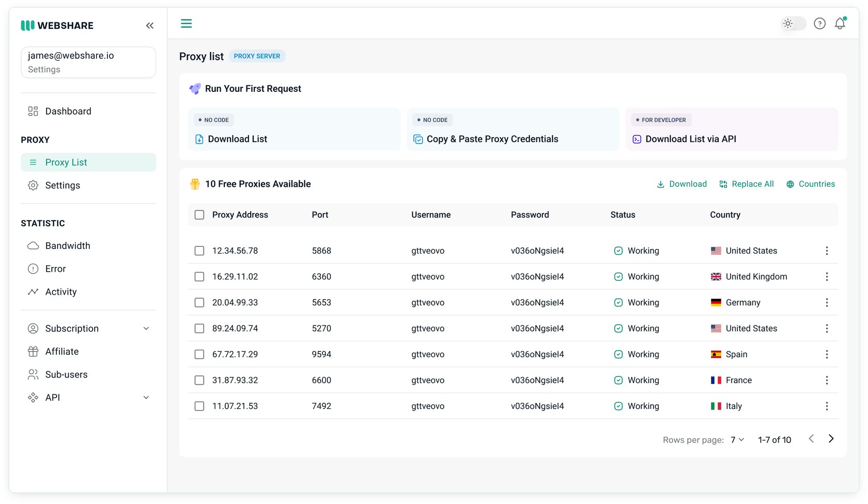
Task: Select all proxies with header checkbox
Action: [199, 215]
